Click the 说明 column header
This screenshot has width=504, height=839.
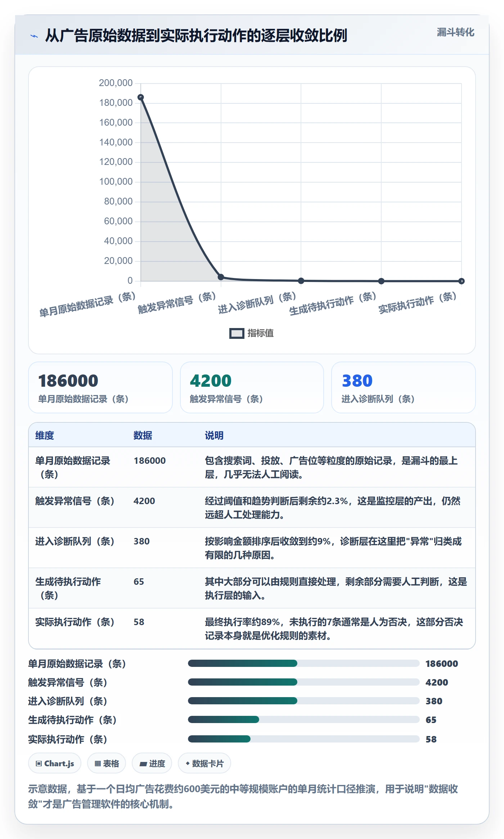point(214,436)
